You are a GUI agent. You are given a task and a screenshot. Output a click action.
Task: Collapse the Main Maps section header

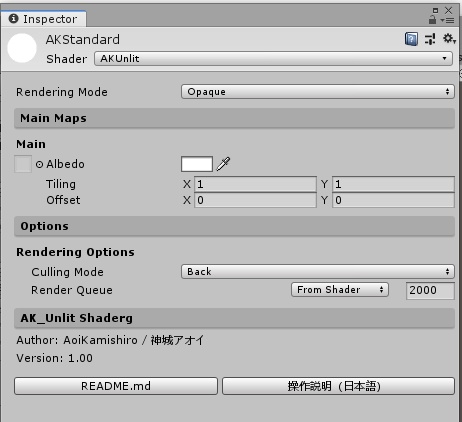click(234, 118)
